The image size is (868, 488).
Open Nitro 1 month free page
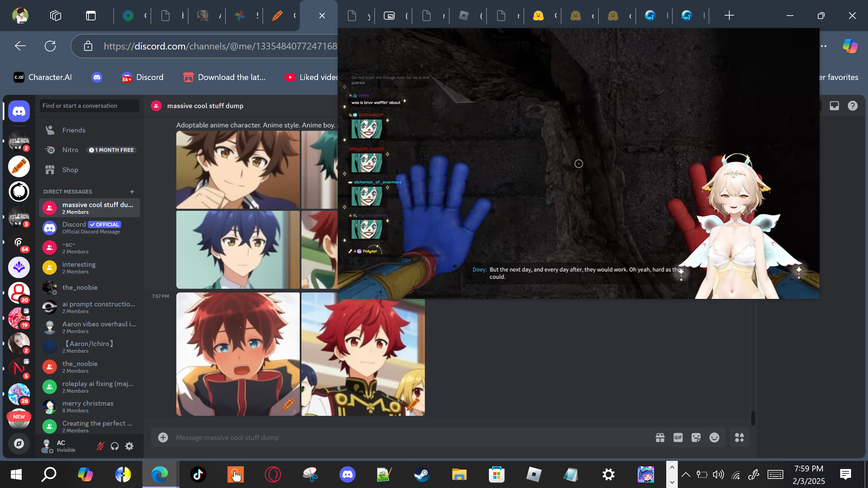click(90, 150)
